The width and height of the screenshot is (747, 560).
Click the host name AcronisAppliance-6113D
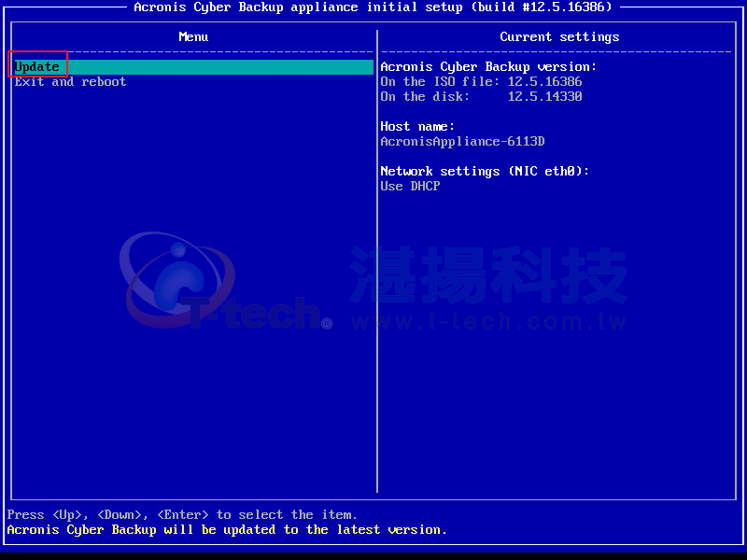tap(462, 142)
